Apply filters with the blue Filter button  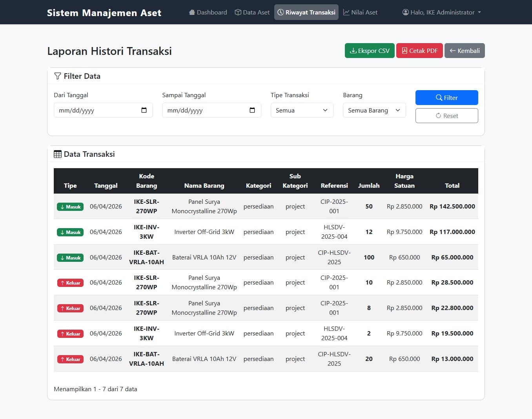(x=446, y=98)
